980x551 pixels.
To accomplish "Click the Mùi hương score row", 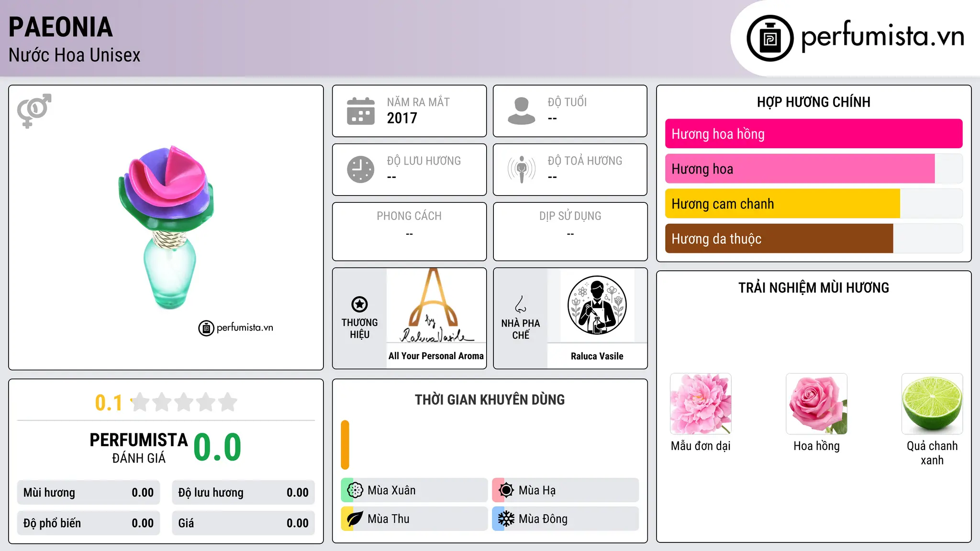I will point(89,493).
